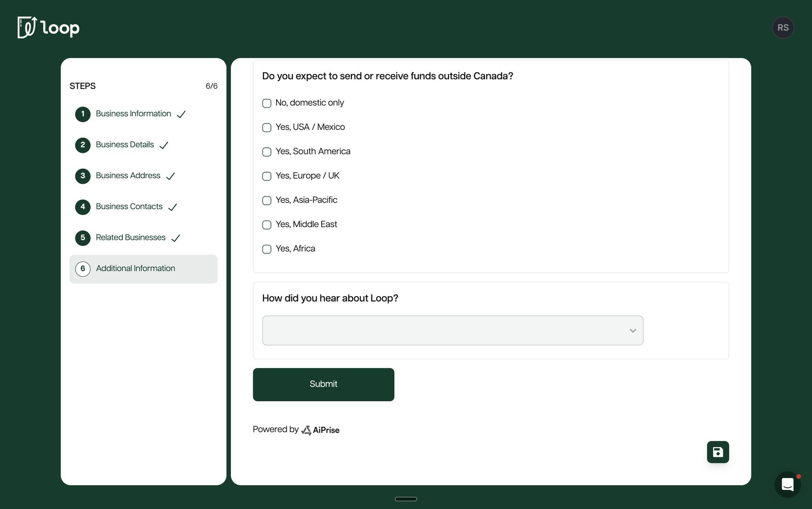
Task: Click the AiPrise logo
Action: tap(320, 430)
